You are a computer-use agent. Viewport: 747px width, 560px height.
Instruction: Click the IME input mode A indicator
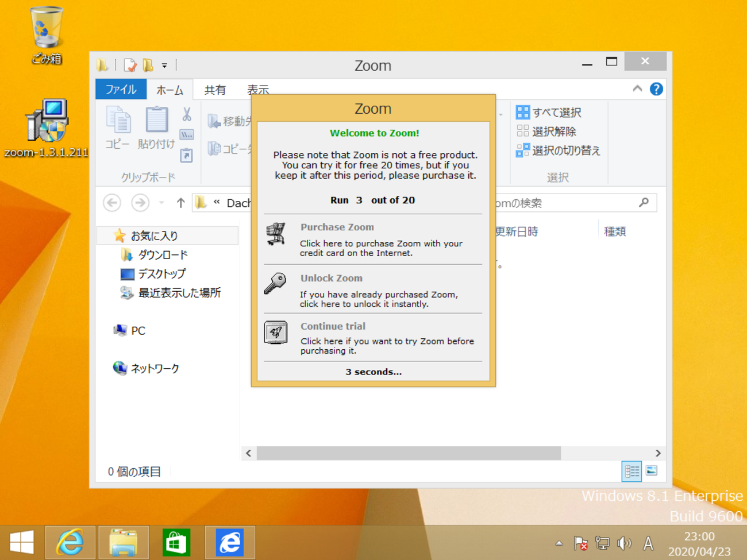click(x=648, y=543)
